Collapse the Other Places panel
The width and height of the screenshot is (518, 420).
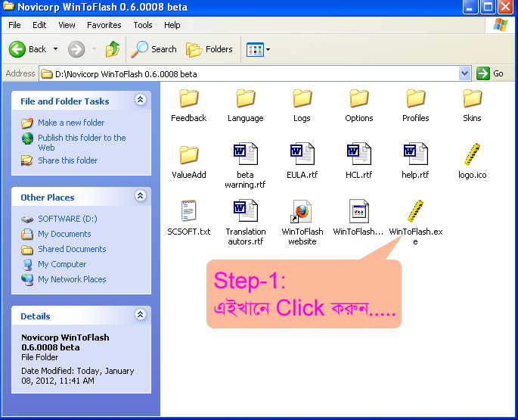(141, 196)
